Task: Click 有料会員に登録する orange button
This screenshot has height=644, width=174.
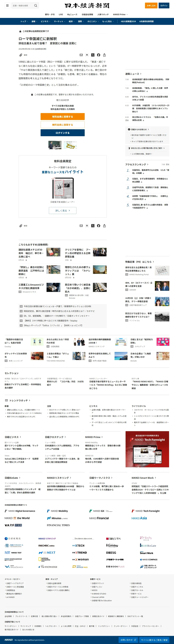Action: (62, 117)
